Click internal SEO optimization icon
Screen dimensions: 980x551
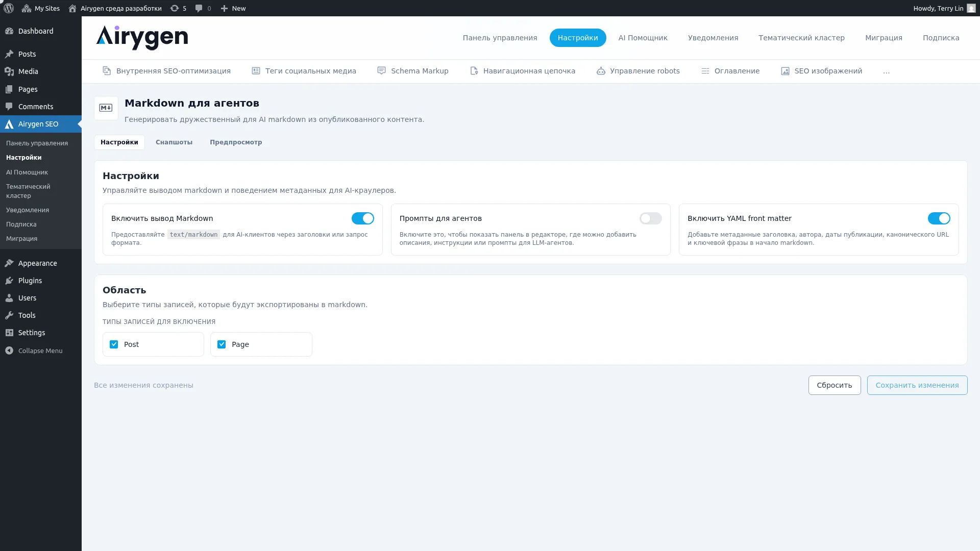107,71
